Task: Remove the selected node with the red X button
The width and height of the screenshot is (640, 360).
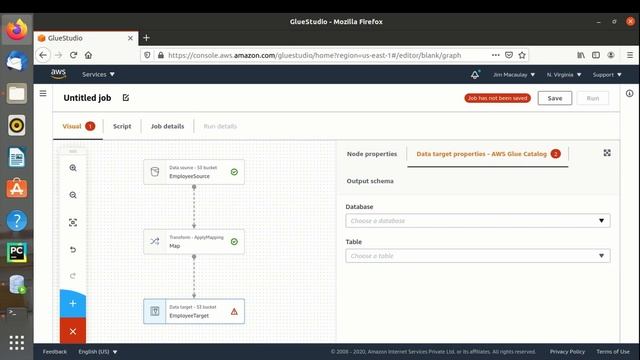Action: point(73,331)
